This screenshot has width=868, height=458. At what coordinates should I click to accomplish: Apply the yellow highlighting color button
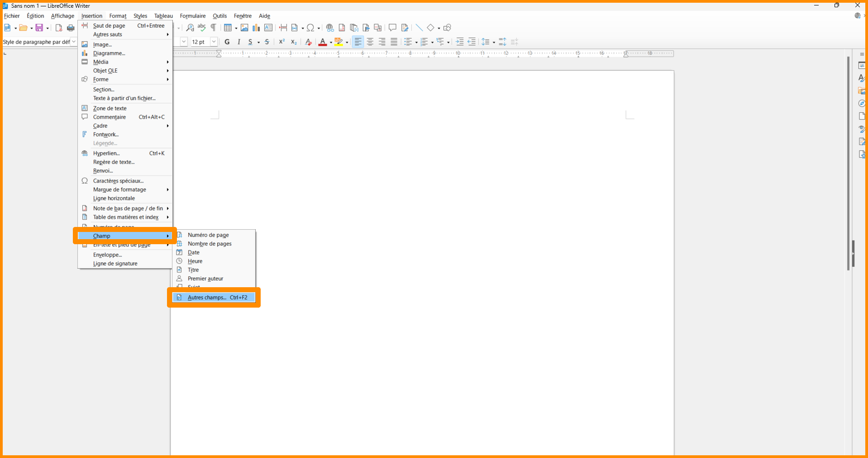(x=339, y=42)
